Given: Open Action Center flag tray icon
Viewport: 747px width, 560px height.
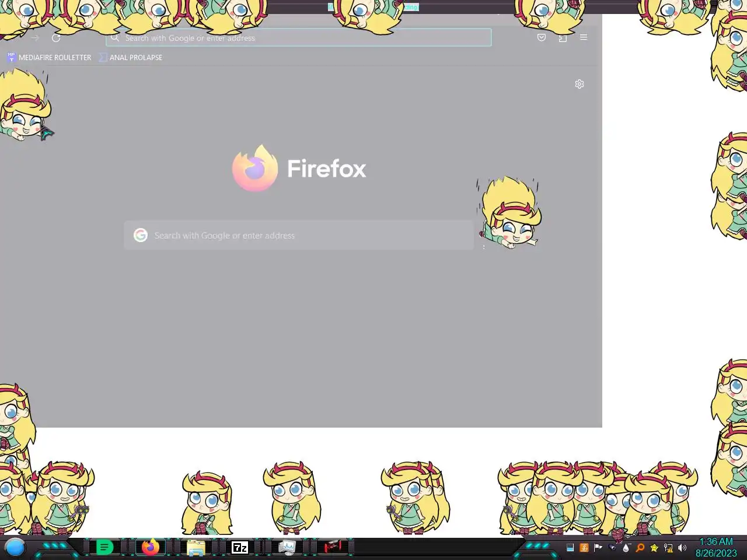Looking at the screenshot, I should click(598, 548).
